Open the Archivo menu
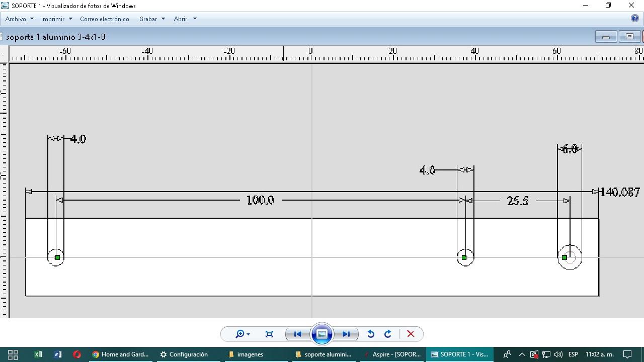Screen dimensions: 644x362 pos(20,19)
